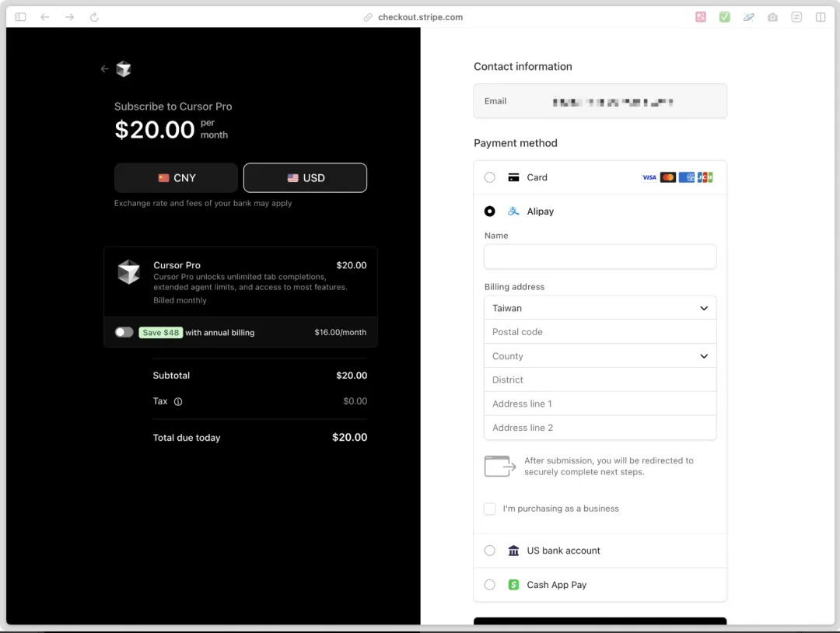
Task: Check 'I'm purchasing as a business'
Action: tap(490, 509)
